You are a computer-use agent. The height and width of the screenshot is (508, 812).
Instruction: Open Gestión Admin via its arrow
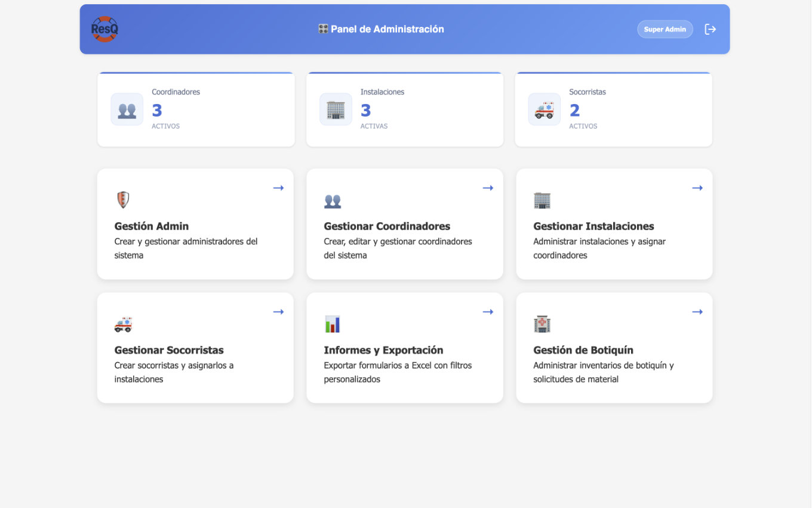click(278, 188)
